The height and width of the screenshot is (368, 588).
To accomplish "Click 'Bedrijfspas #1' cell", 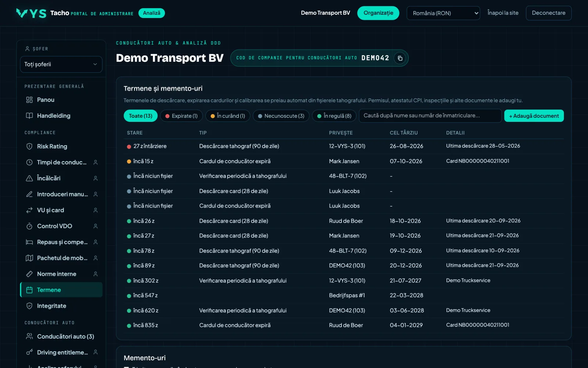I will pyautogui.click(x=347, y=296).
